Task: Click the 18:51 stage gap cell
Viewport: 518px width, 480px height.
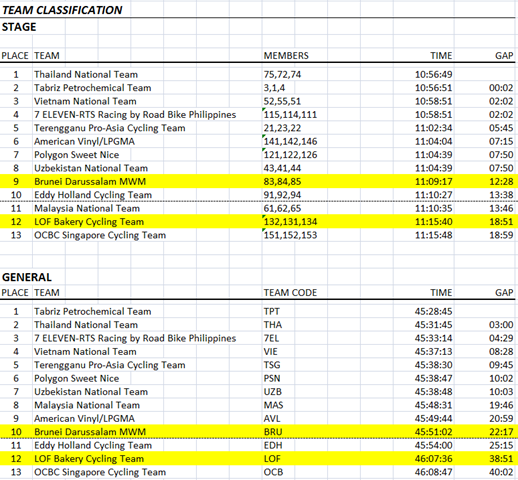Action: 501,222
